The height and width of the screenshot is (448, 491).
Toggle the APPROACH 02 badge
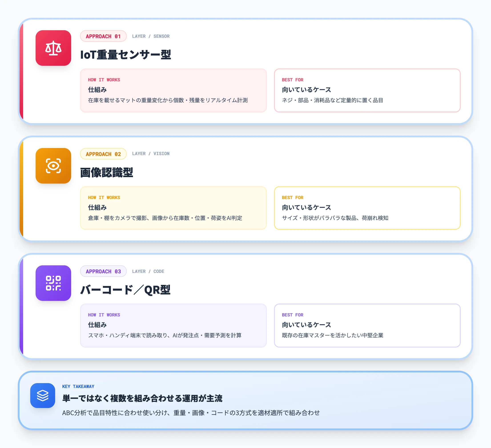click(x=103, y=154)
